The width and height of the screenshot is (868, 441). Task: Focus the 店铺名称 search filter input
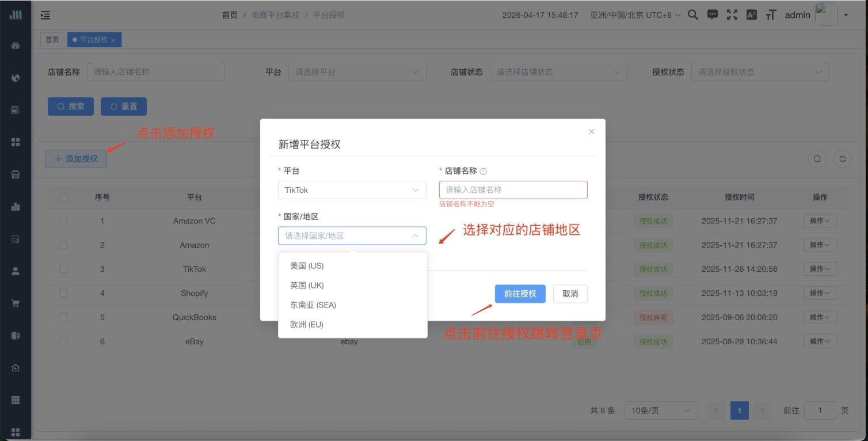pos(156,72)
